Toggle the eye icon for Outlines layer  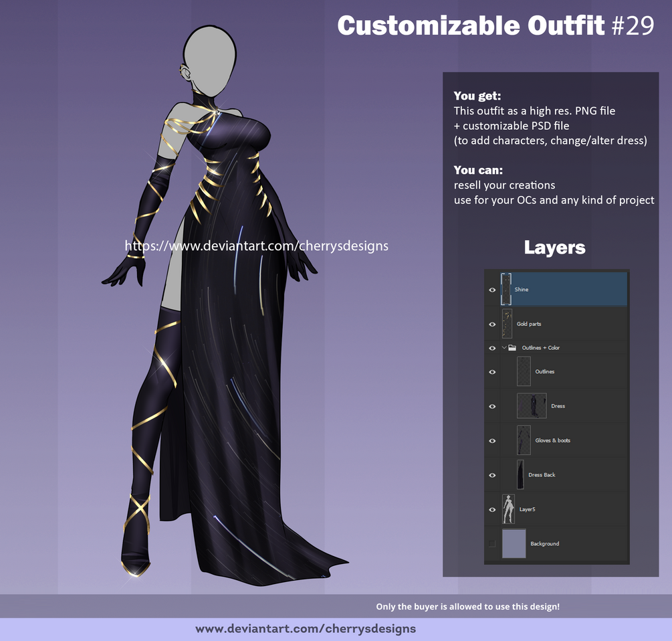pos(492,372)
